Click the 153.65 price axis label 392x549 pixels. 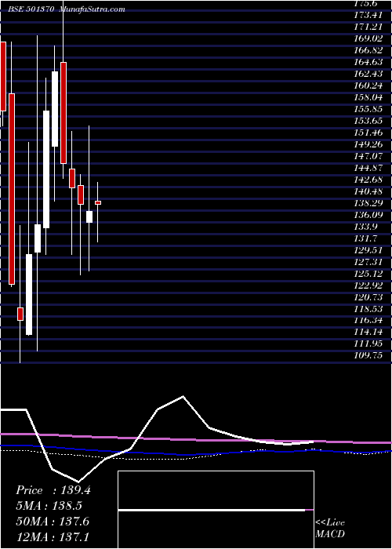coord(369,121)
